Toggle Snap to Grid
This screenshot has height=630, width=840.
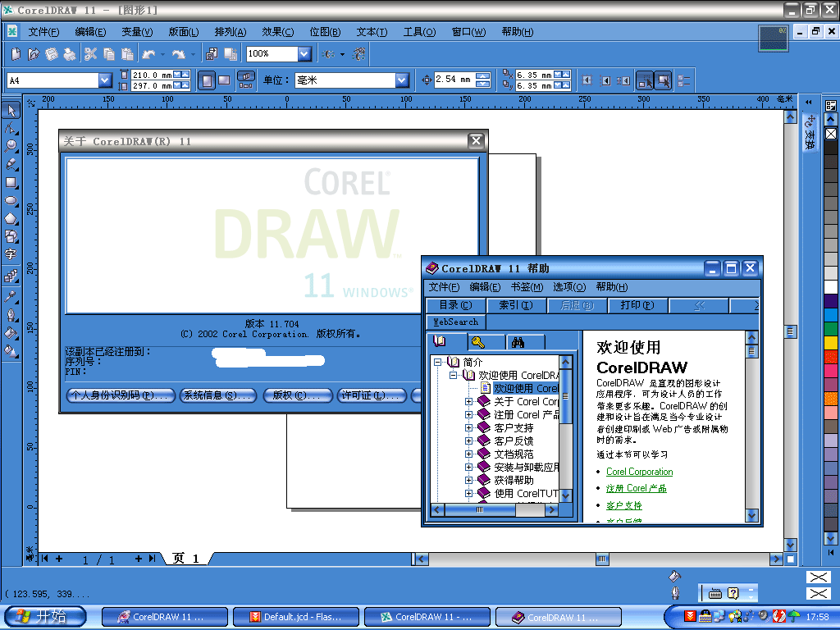(587, 80)
